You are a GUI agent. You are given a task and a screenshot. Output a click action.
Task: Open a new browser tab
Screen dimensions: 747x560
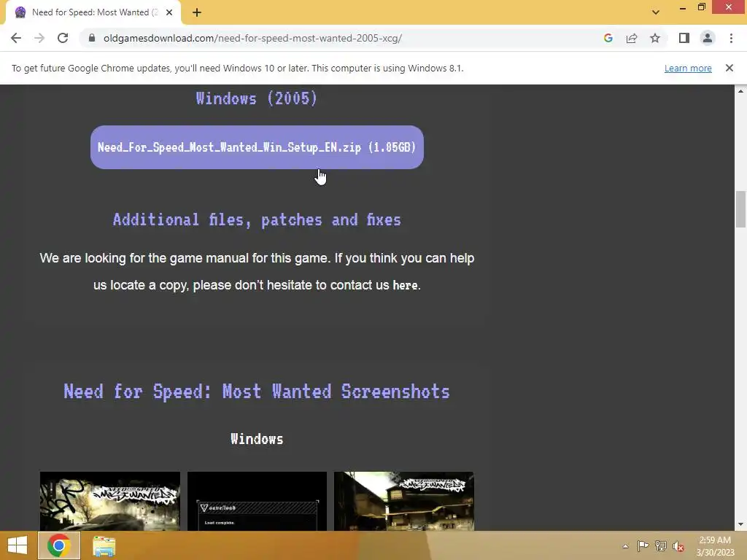click(197, 12)
